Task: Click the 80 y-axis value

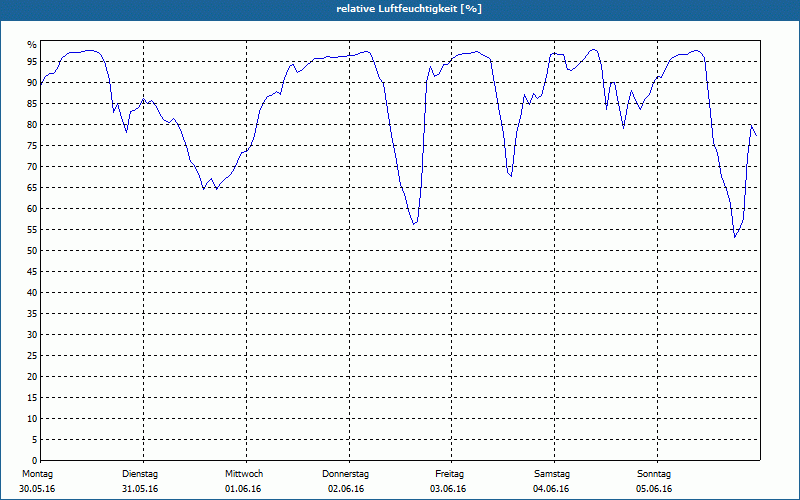Action: pyautogui.click(x=32, y=124)
